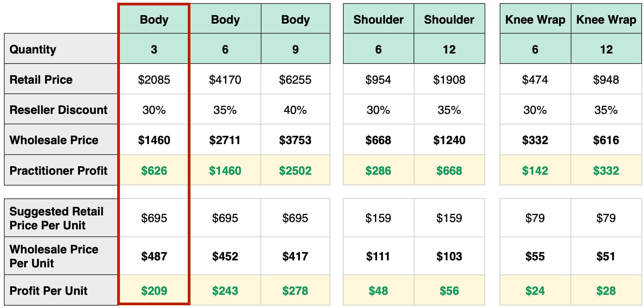644x308 pixels.
Task: Click the Profit Per Unit row label
Action: [48, 291]
